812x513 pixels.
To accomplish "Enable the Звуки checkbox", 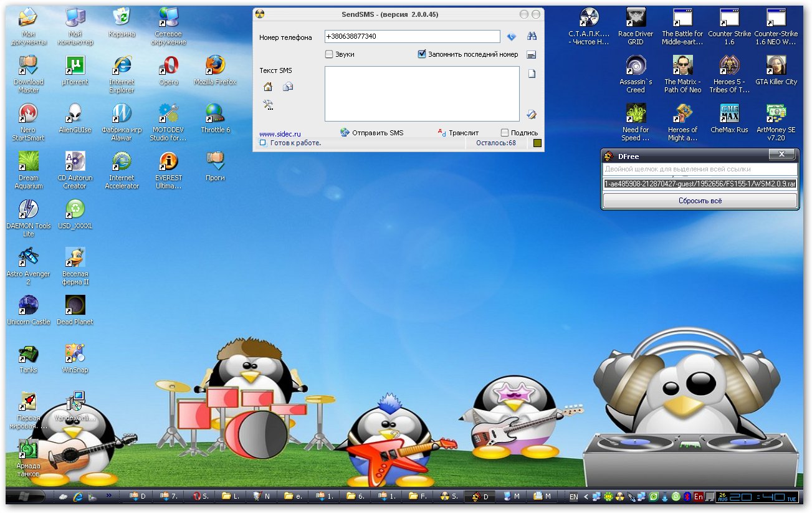I will pos(329,54).
